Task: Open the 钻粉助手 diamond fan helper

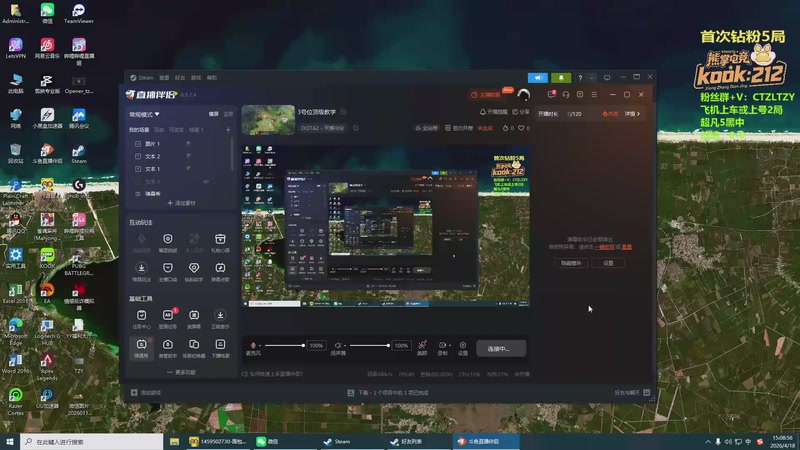Action: coord(194,271)
